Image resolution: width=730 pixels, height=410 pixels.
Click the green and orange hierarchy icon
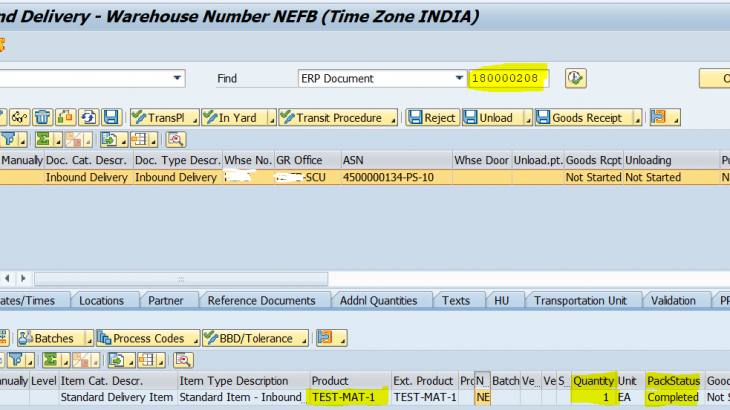pos(65,117)
